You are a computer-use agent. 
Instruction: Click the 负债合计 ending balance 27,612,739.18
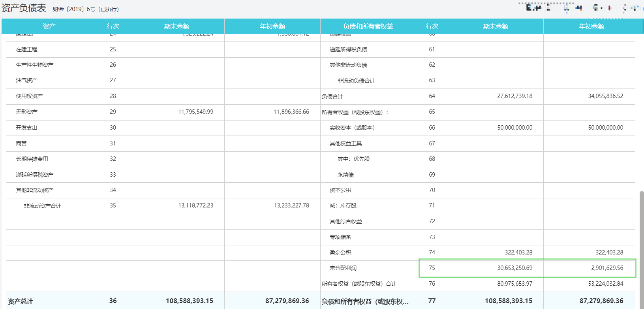514,96
